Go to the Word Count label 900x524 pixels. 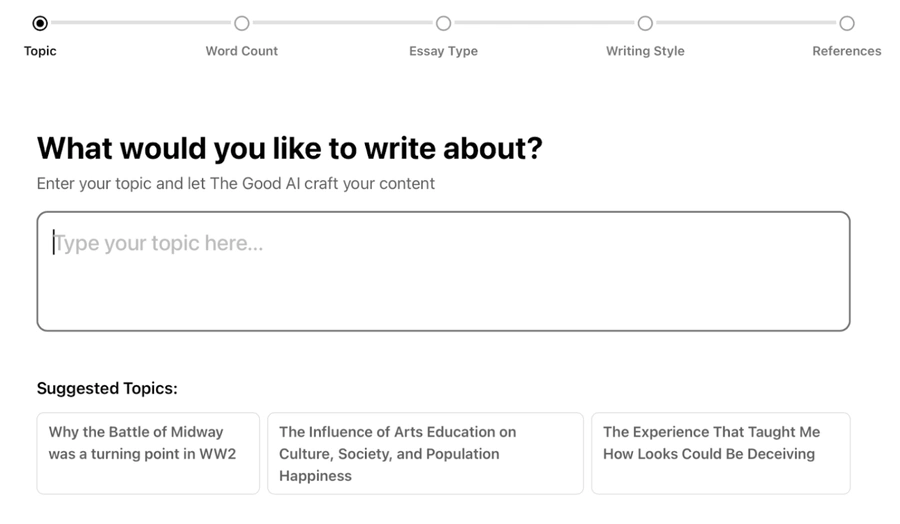point(242,51)
